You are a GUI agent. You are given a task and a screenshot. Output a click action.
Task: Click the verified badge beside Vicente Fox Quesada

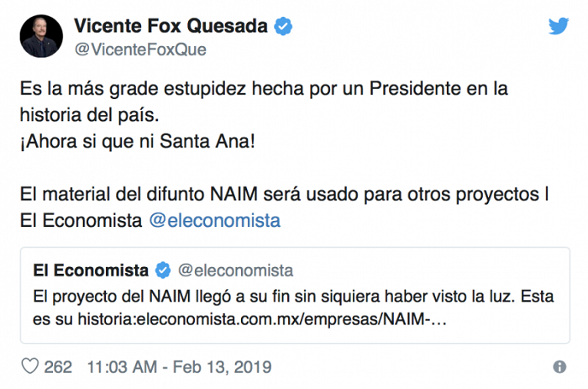click(x=284, y=27)
